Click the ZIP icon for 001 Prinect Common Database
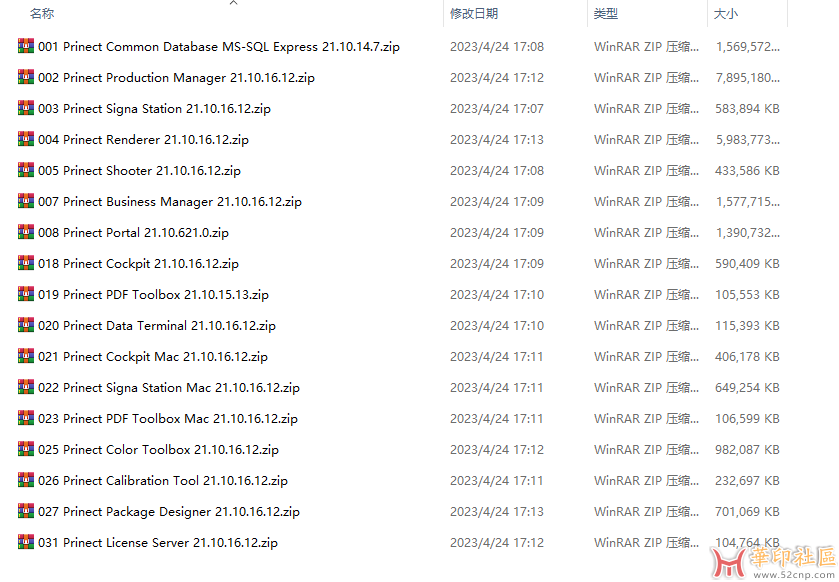Image resolution: width=839 pixels, height=582 pixels. click(26, 46)
